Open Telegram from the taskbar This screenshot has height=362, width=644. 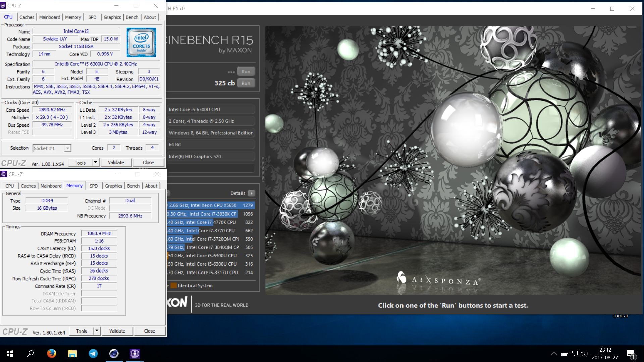click(x=93, y=353)
